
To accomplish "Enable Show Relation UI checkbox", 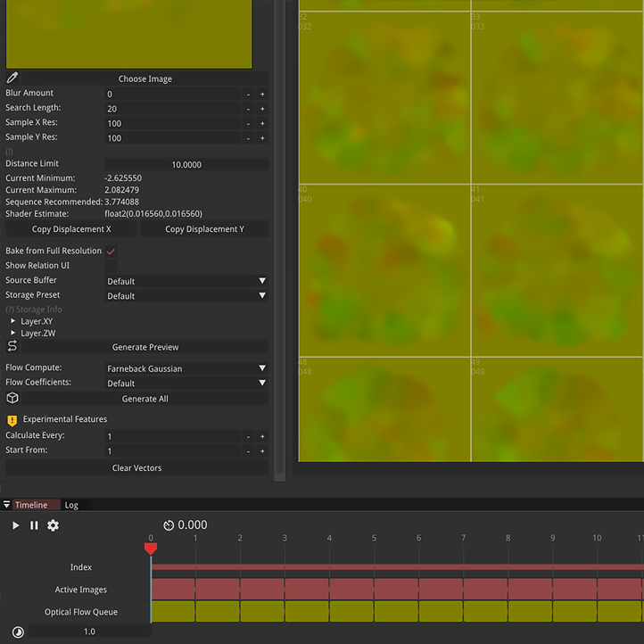I will (111, 266).
